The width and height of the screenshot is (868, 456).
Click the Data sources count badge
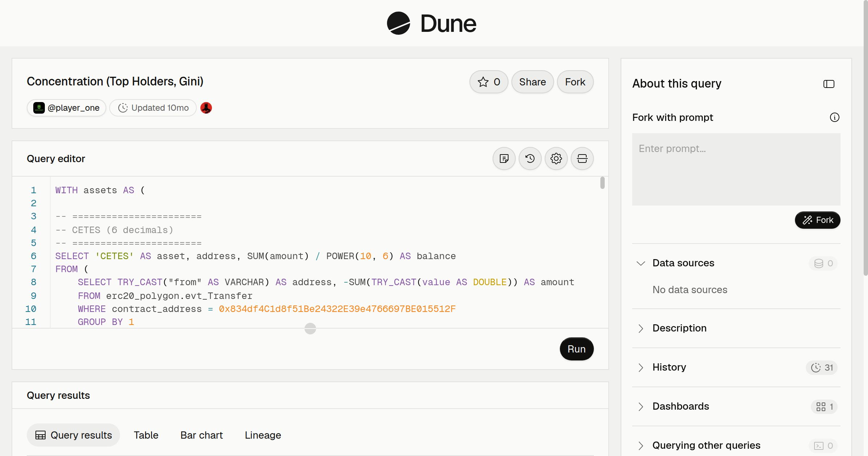823,263
